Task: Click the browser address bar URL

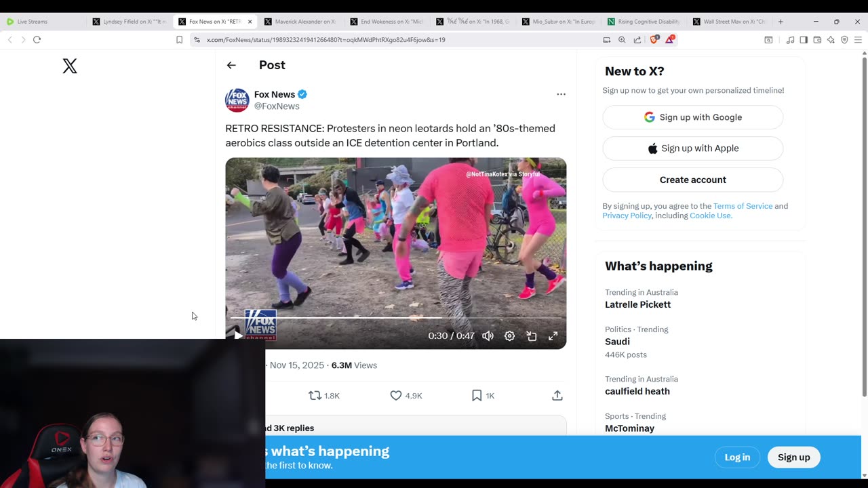Action: click(x=326, y=40)
